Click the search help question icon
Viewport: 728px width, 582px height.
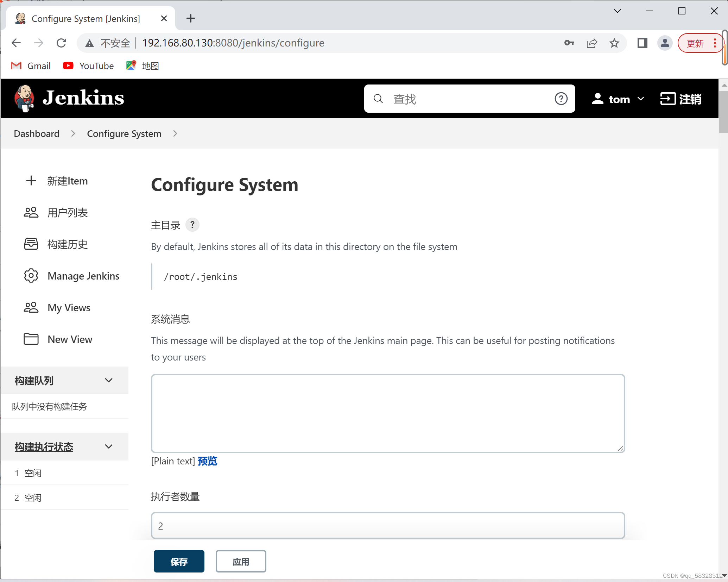(x=561, y=99)
